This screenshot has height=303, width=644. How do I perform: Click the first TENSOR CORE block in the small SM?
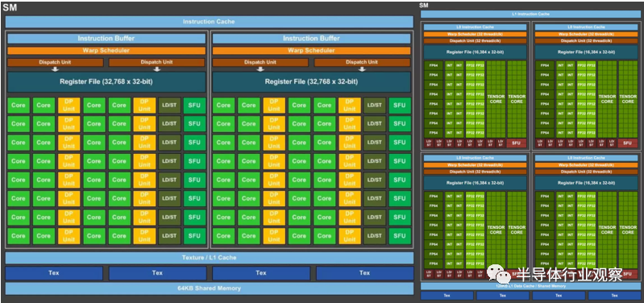[496, 99]
